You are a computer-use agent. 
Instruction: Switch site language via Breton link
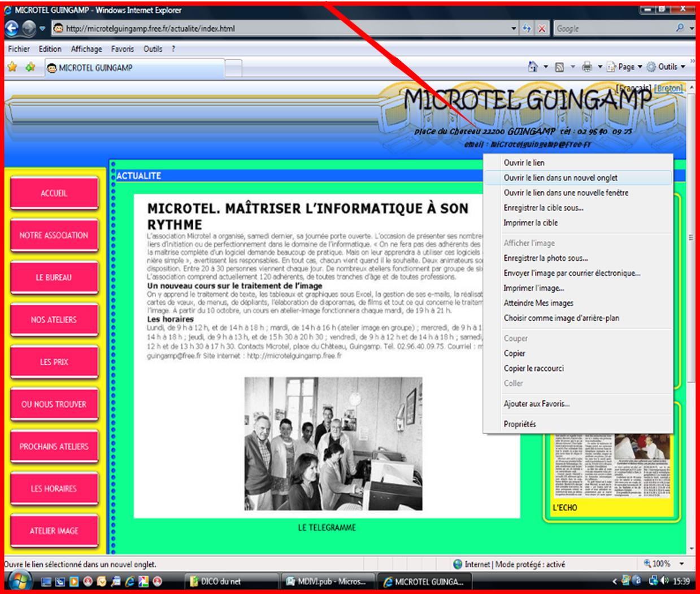click(669, 89)
